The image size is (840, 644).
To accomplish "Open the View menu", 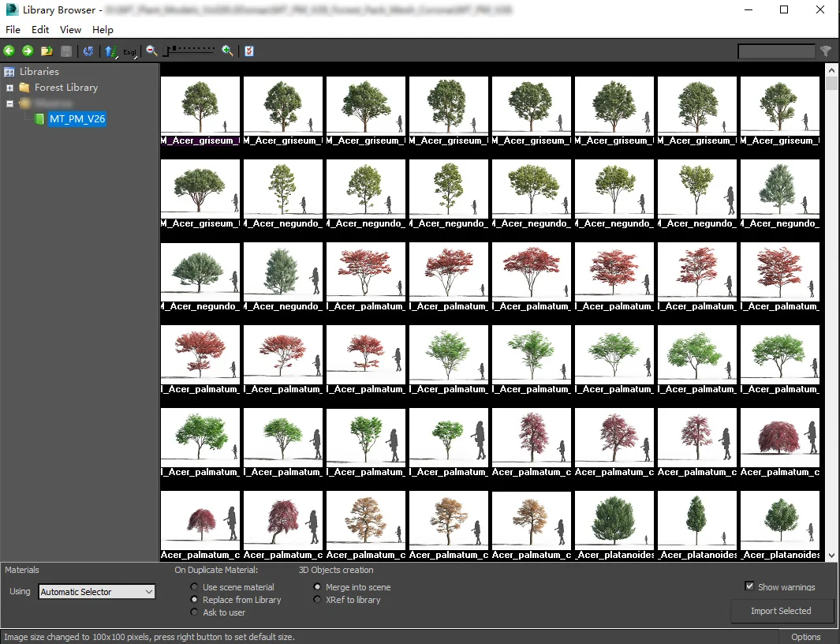I will pos(70,29).
